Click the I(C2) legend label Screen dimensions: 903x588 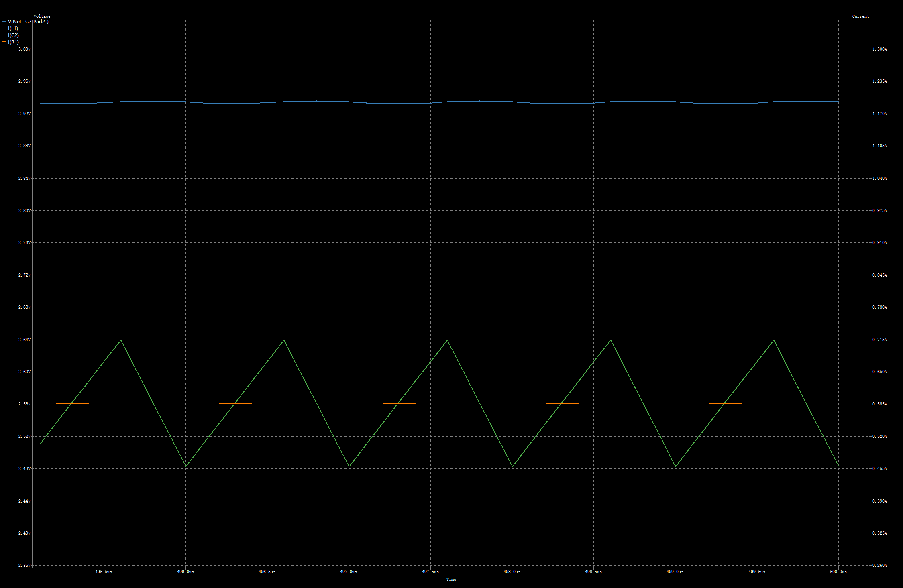coord(13,35)
